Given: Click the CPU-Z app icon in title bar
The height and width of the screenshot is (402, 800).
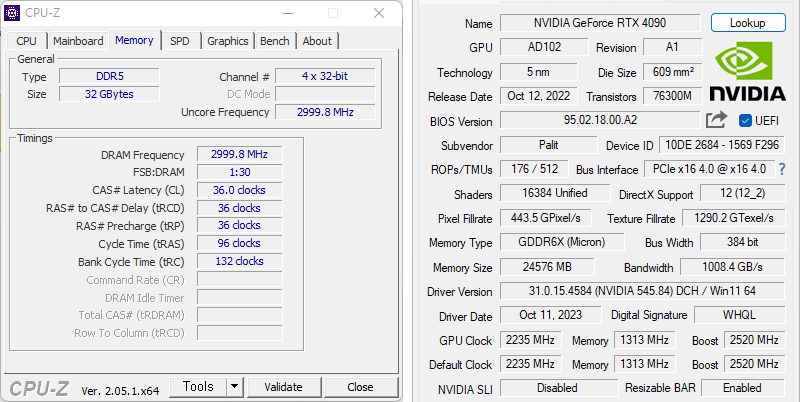Looking at the screenshot, I should coord(12,13).
